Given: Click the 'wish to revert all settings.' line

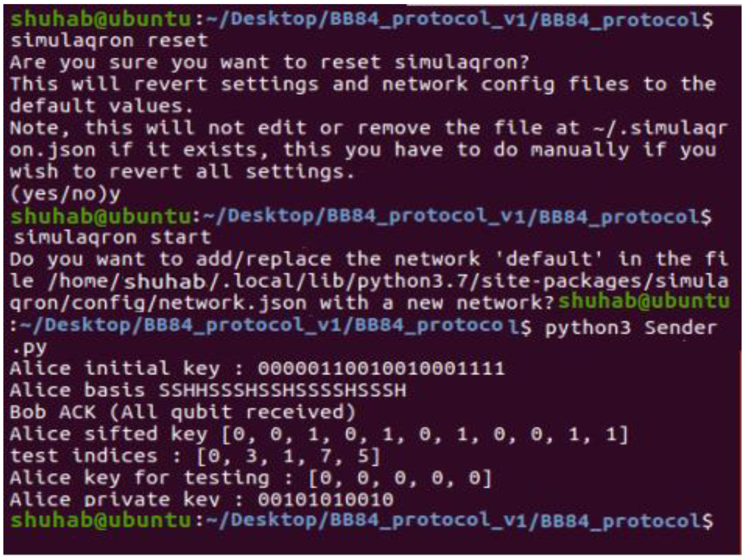Looking at the screenshot, I should (x=182, y=172).
